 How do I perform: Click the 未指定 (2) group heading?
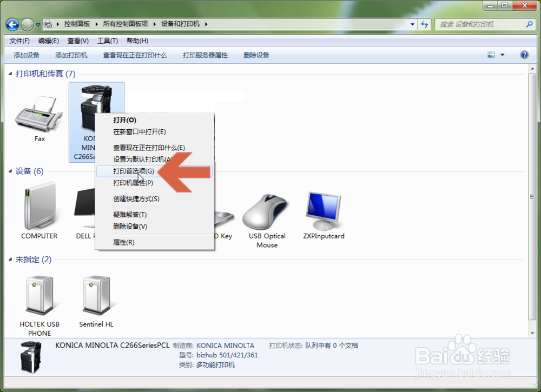coord(33,259)
